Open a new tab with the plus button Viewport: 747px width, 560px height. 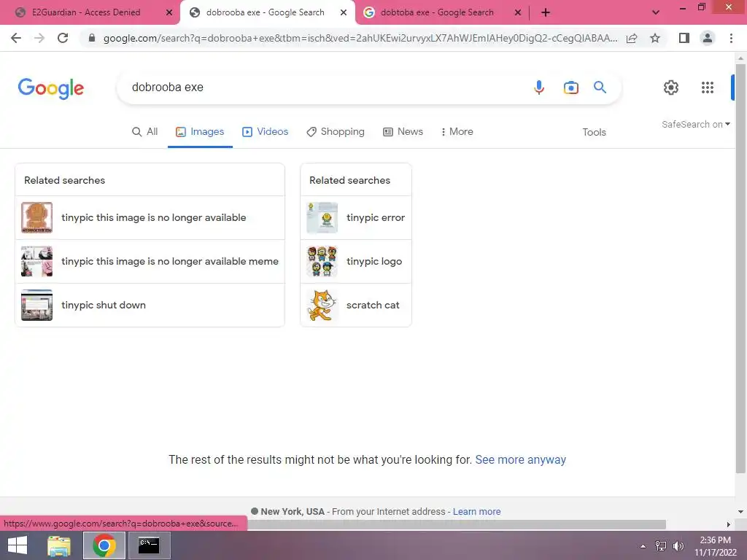546,12
